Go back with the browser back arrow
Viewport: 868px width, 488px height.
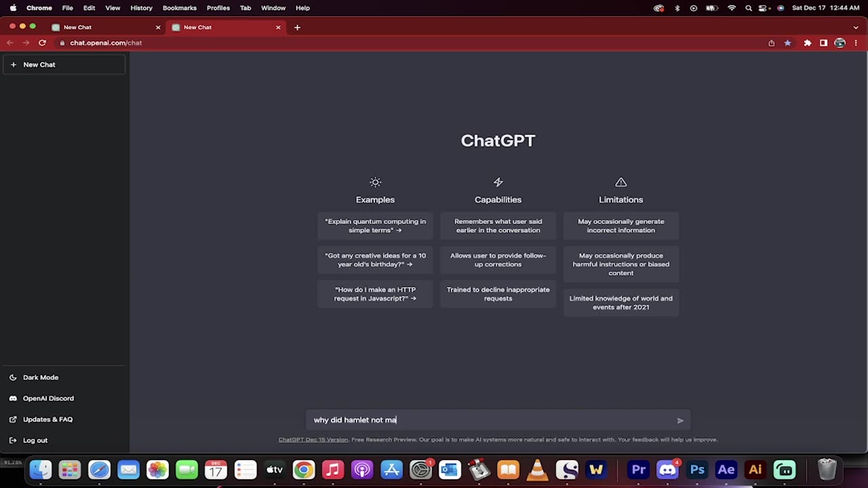click(x=10, y=43)
